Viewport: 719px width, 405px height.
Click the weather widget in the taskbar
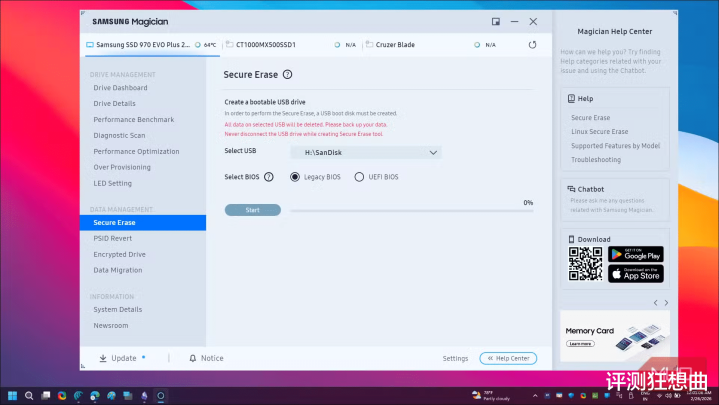point(491,396)
